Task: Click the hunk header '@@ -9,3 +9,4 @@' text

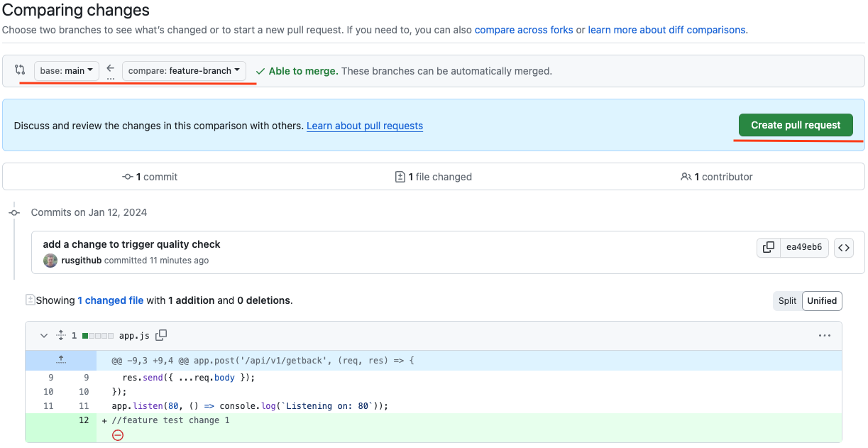Action: click(263, 361)
